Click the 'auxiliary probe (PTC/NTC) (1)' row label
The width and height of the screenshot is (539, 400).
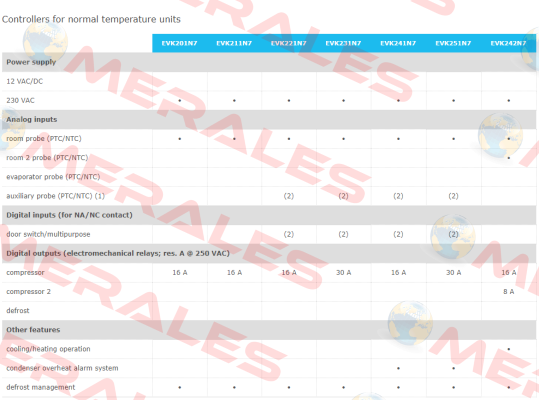tap(55, 196)
